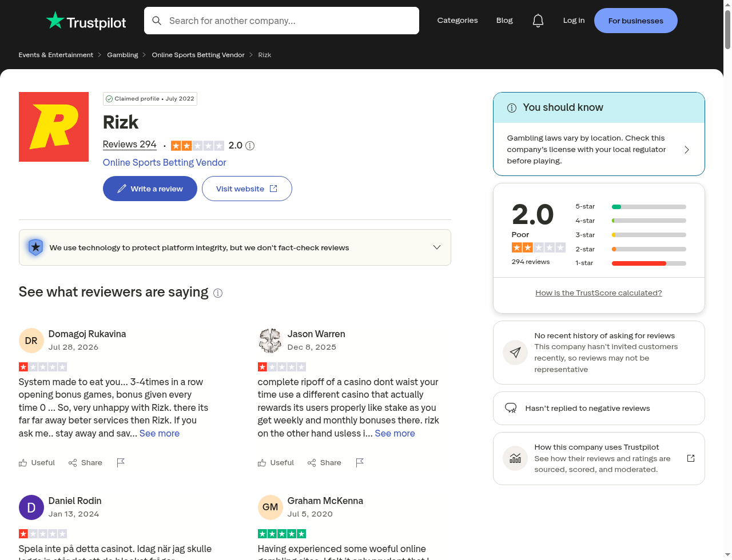Mark Domagoj Rukavina's review as Useful
This screenshot has height=560, width=732.
(37, 462)
